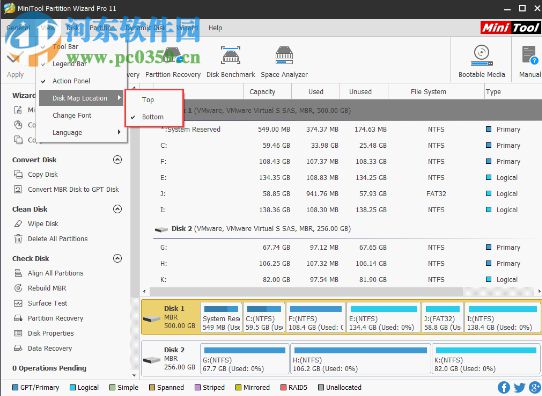Click the Convert MBR Disk to GPT Disk icon
Screen dimensions: 542x396
18,189
